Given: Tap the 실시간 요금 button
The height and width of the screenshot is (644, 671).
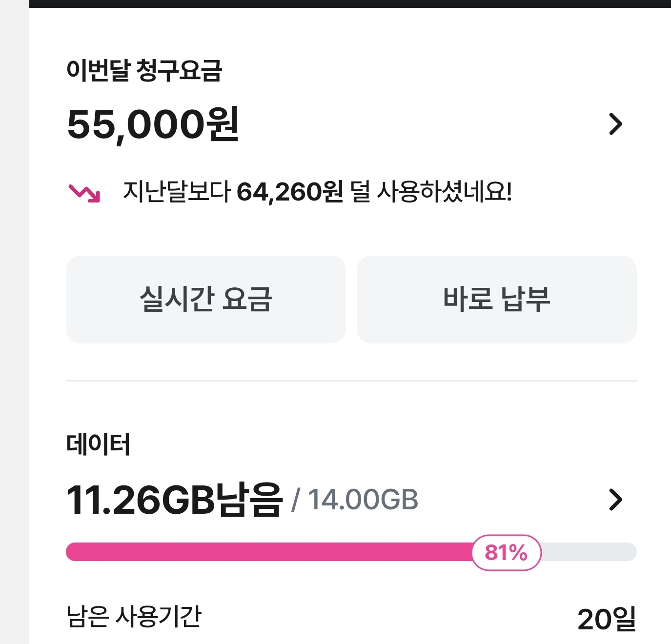Looking at the screenshot, I should point(205,299).
